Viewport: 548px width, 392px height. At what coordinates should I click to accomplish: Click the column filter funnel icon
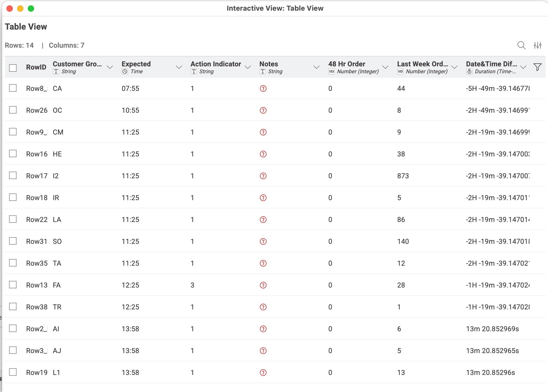pyautogui.click(x=537, y=67)
